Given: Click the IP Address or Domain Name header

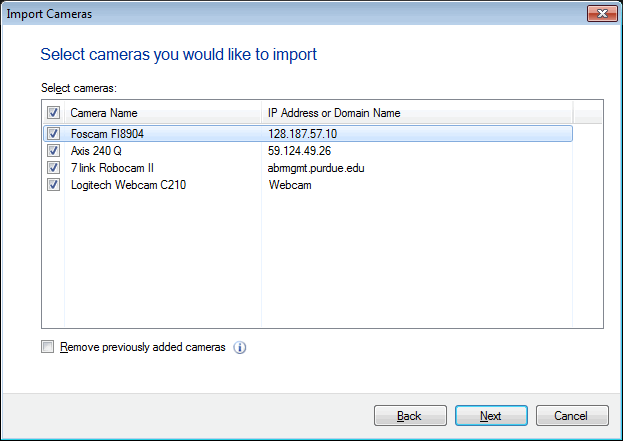Looking at the screenshot, I should pyautogui.click(x=334, y=113).
